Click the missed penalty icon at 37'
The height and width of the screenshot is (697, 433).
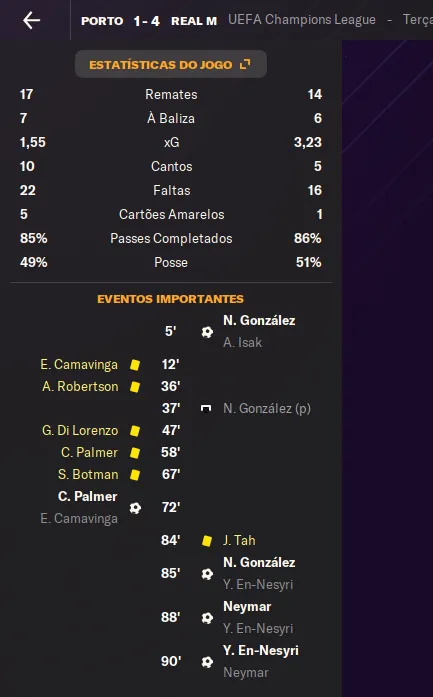pos(206,409)
